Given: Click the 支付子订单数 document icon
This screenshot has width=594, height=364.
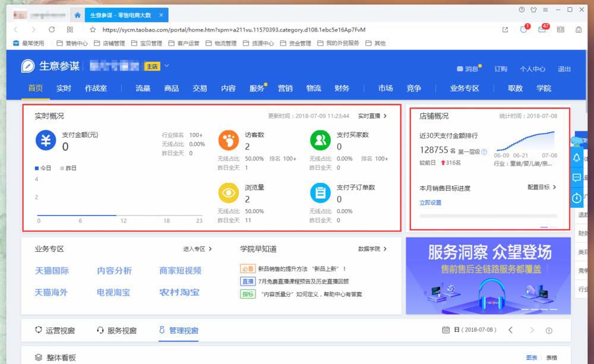Looking at the screenshot, I should 321,193.
